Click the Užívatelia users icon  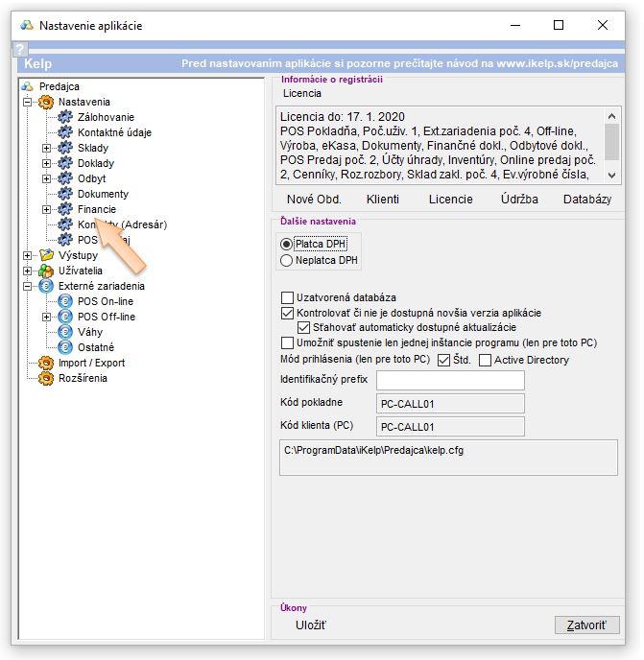tap(45, 271)
